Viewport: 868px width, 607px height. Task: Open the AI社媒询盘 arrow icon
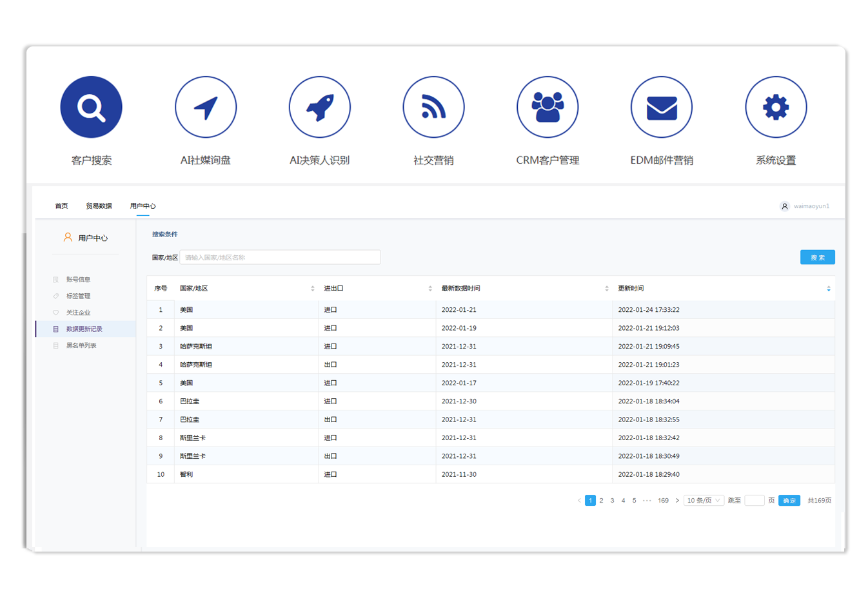[x=206, y=107]
